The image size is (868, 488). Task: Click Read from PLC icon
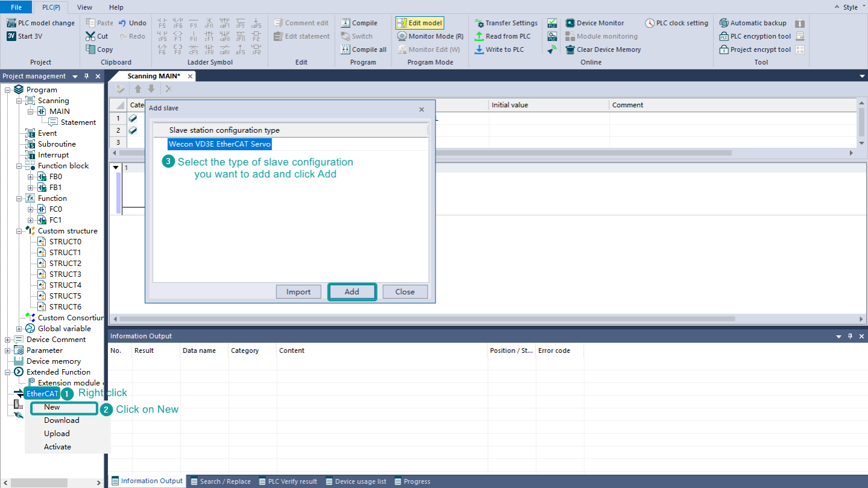(x=479, y=36)
